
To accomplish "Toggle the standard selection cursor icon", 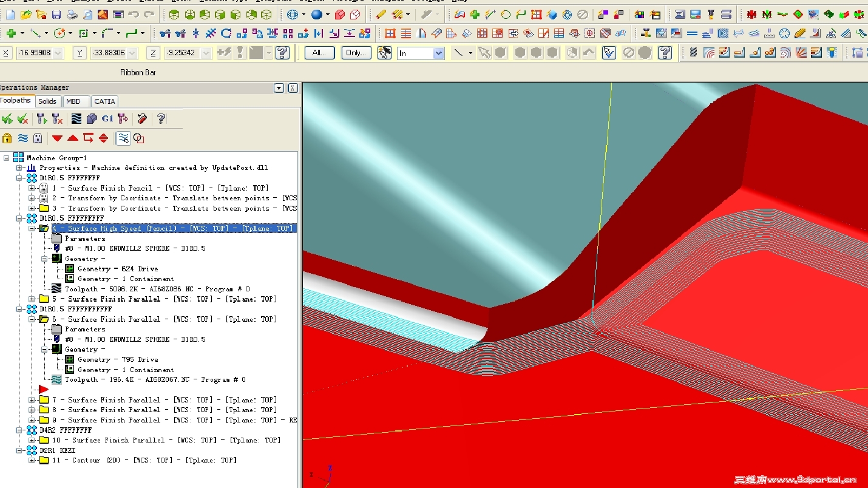I will pyautogui.click(x=384, y=53).
